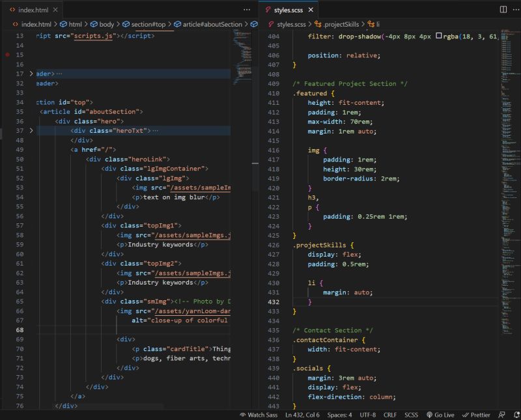Click 'margin: auto;' on line 431
The image size is (521, 420).
[x=348, y=292]
